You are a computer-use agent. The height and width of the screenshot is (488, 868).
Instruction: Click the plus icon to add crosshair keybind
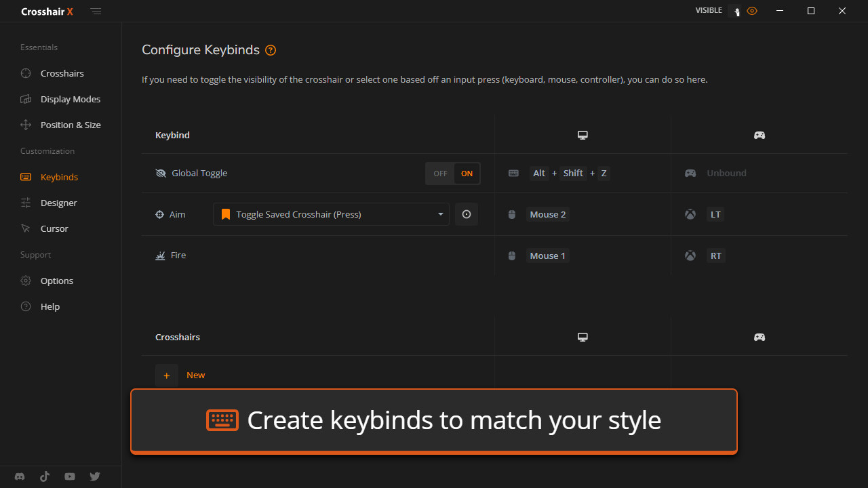point(167,375)
